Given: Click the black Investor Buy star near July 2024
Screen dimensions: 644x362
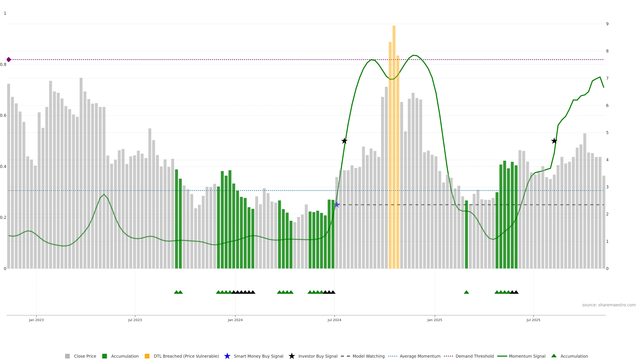Looking at the screenshot, I should [x=344, y=141].
